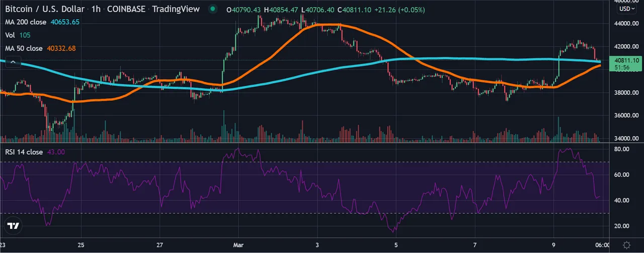This screenshot has width=644, height=253.
Task: Click the 42000.00 price axis label
Action: tap(625, 46)
